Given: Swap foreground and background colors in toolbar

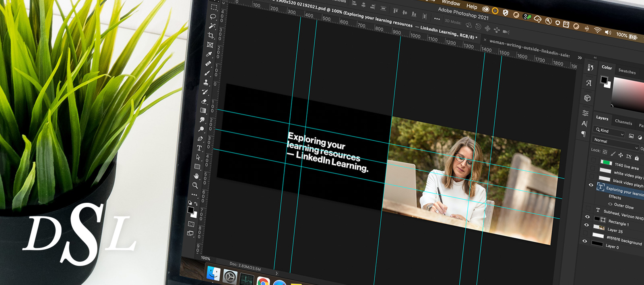Looking at the screenshot, I should click(x=196, y=203).
